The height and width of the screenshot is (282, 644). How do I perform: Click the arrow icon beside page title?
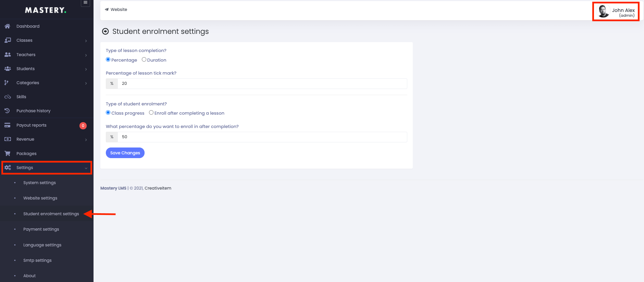pos(106,31)
